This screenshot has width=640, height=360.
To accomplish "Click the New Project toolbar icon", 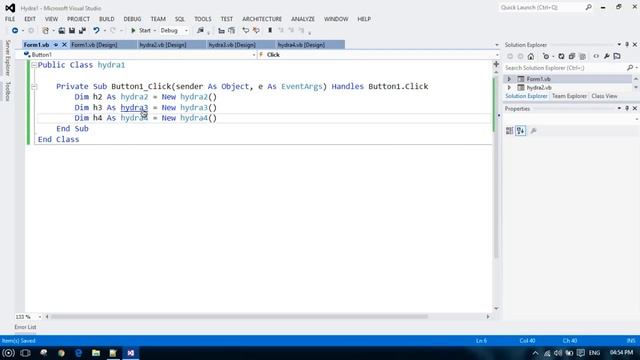I will 45,31.
